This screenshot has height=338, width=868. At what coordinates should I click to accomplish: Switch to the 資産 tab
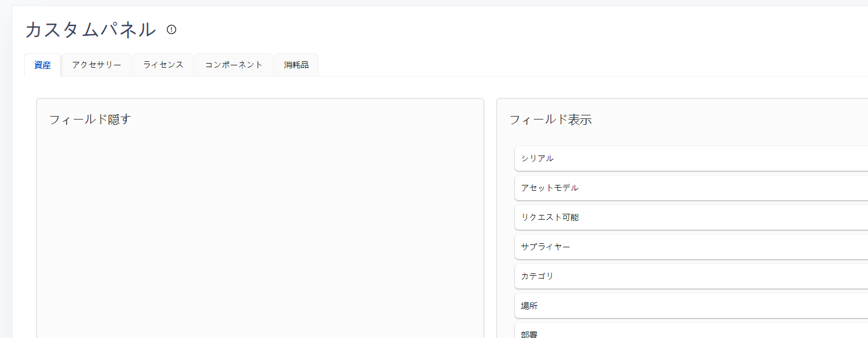[42, 65]
